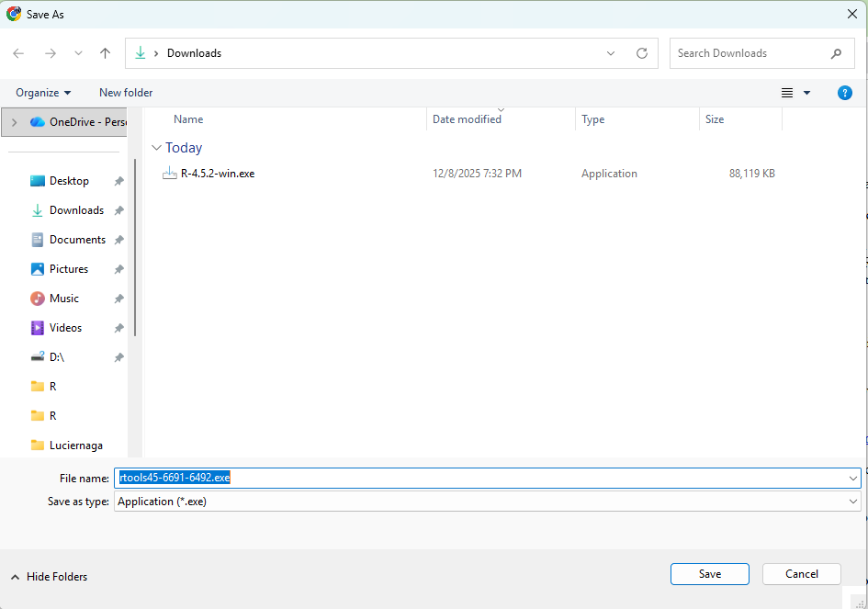This screenshot has height=609, width=868.
Task: Toggle the pin next to Documents
Action: 118,241
